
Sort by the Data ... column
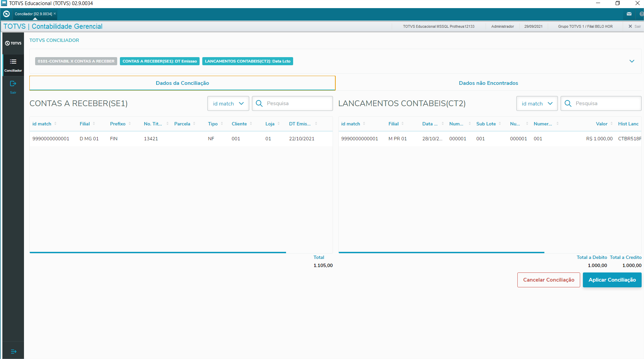click(x=443, y=124)
